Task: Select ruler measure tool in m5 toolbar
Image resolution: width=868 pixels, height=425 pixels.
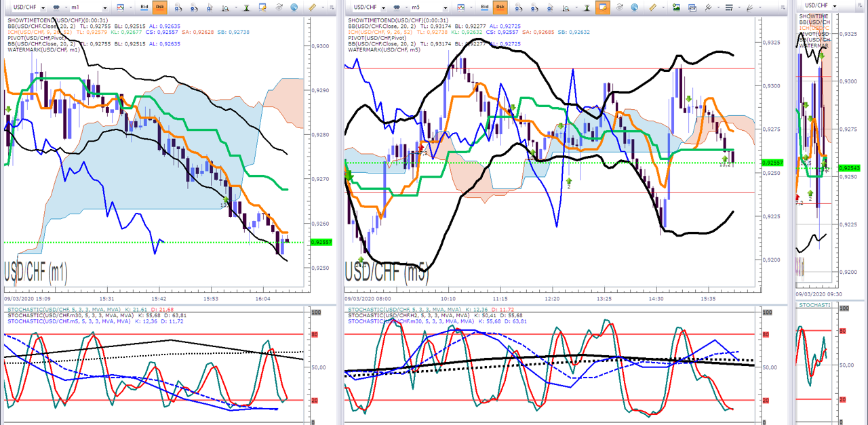Action: click(x=653, y=7)
